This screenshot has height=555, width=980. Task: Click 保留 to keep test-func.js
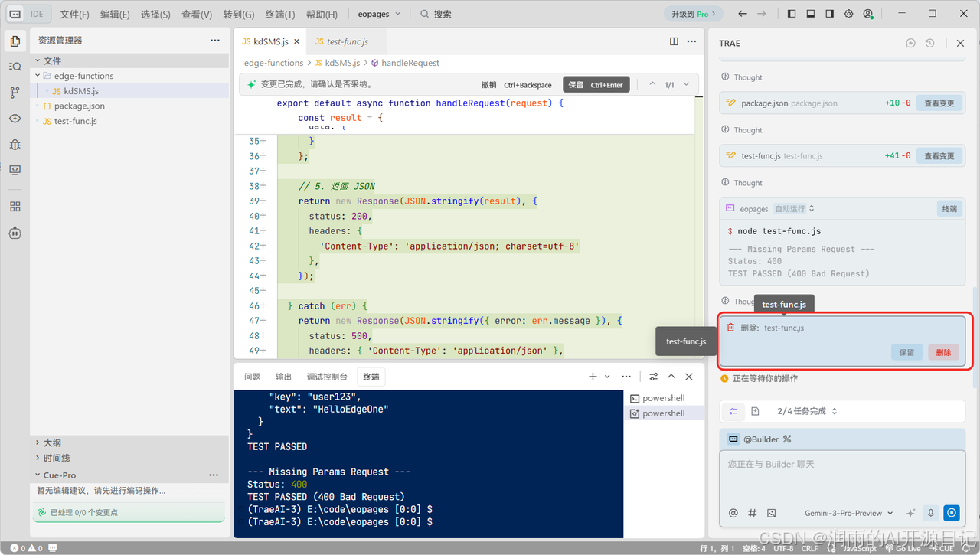point(906,352)
